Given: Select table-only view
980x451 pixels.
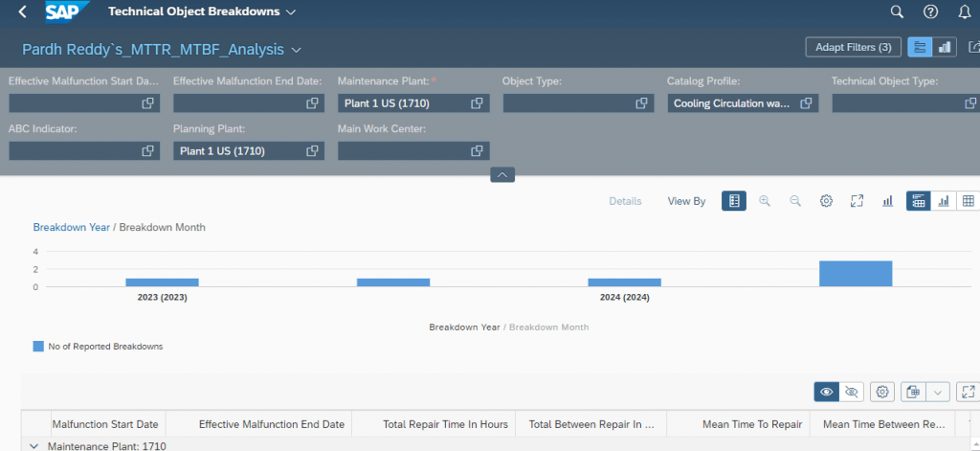Looking at the screenshot, I should (x=969, y=201).
